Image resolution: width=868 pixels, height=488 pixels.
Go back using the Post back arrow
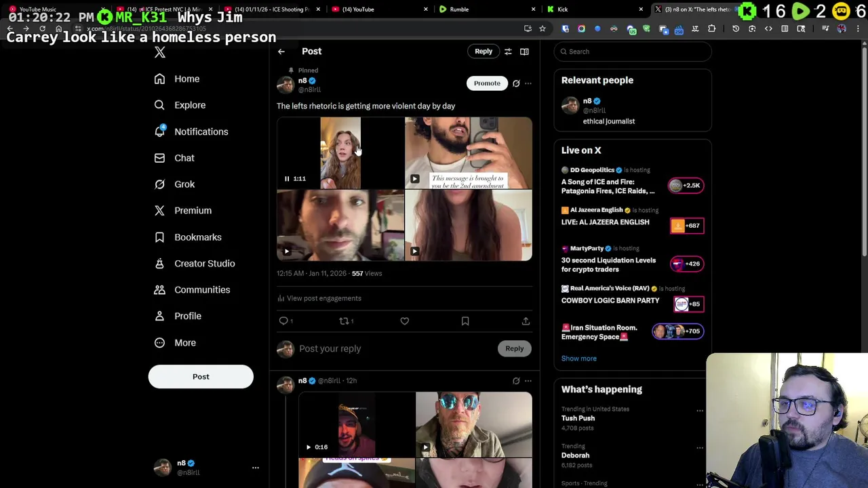pyautogui.click(x=281, y=52)
